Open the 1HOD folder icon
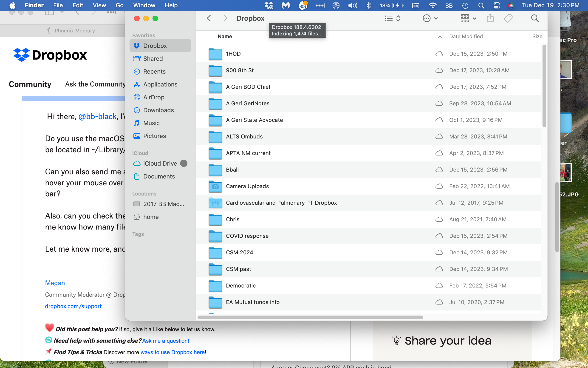Image resolution: width=588 pixels, height=368 pixels. click(x=215, y=54)
